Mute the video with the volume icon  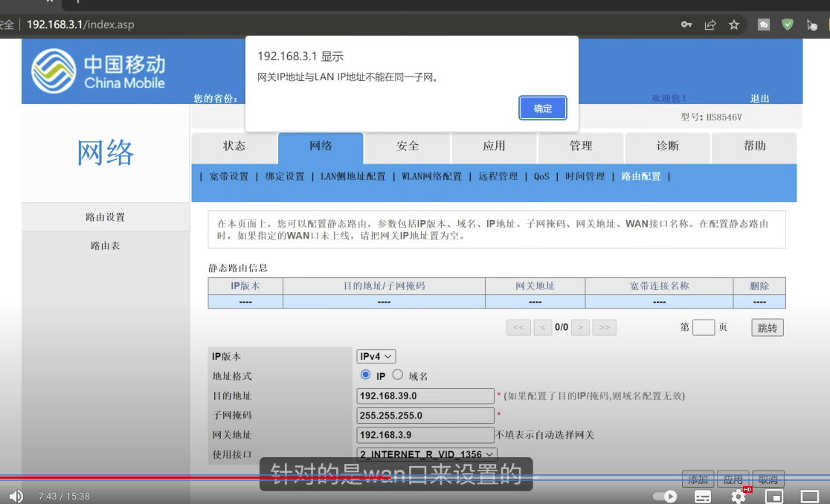(16, 496)
